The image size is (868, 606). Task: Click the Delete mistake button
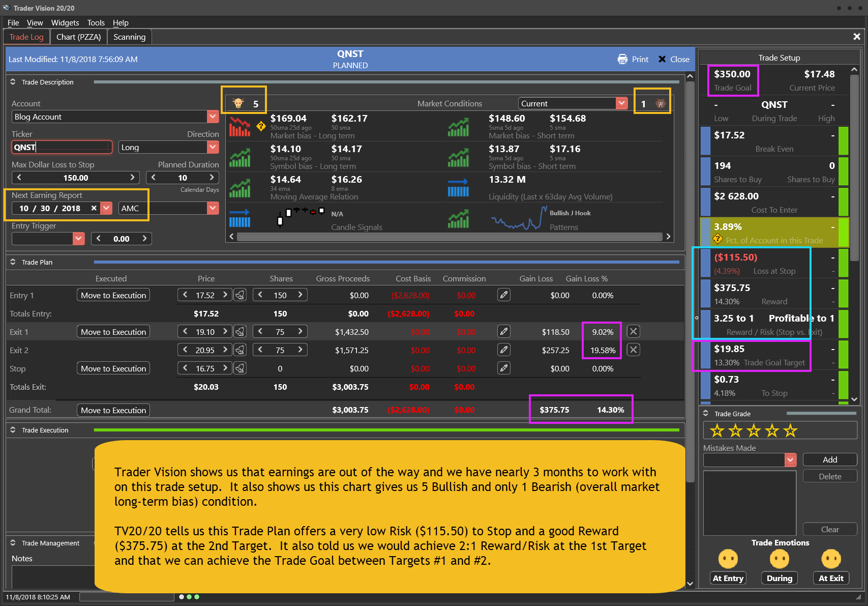pos(830,476)
